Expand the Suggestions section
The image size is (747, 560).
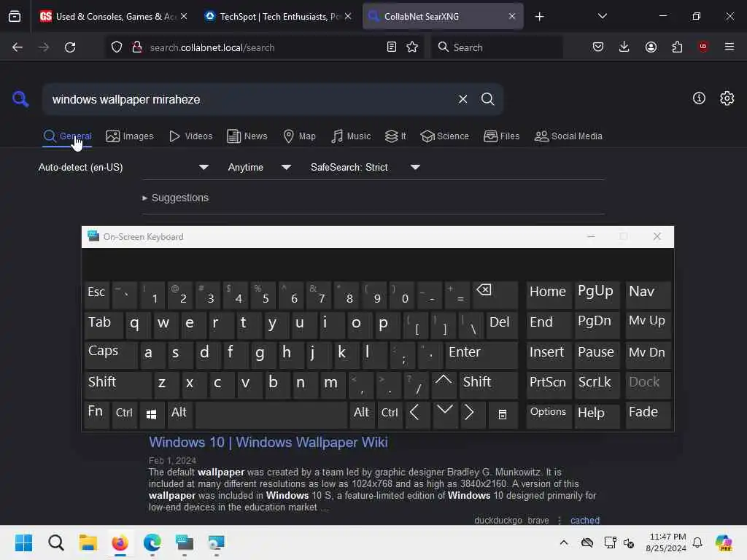175,198
